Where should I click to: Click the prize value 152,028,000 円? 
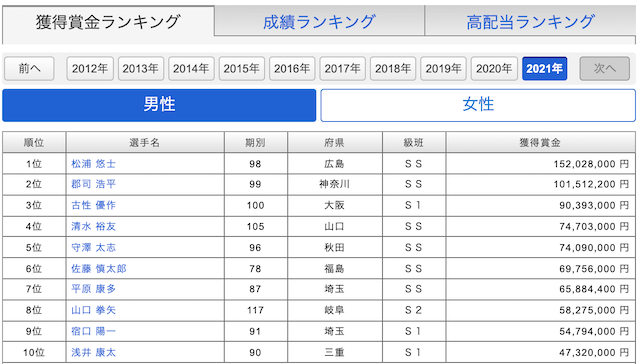pyautogui.click(x=591, y=164)
